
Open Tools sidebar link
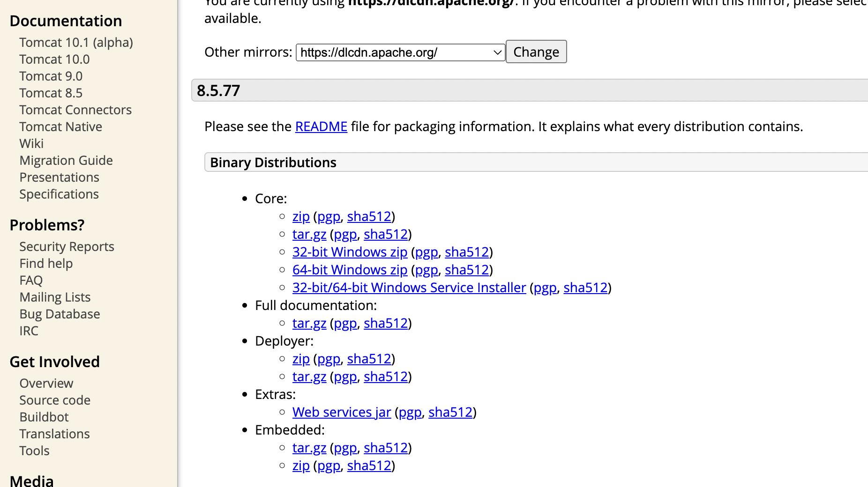pyautogui.click(x=34, y=451)
